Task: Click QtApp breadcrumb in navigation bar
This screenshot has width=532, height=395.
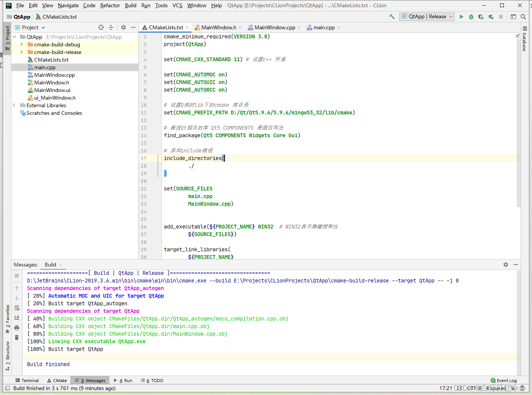Action: point(18,17)
